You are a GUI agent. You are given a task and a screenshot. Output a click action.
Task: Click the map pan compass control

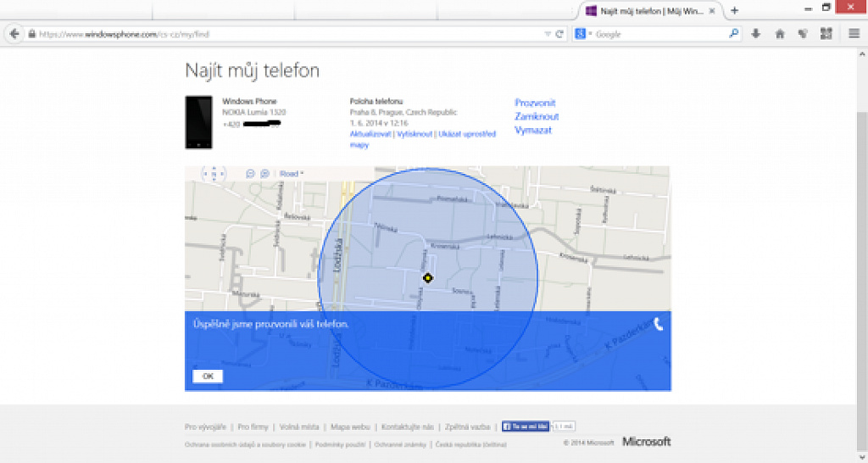214,174
